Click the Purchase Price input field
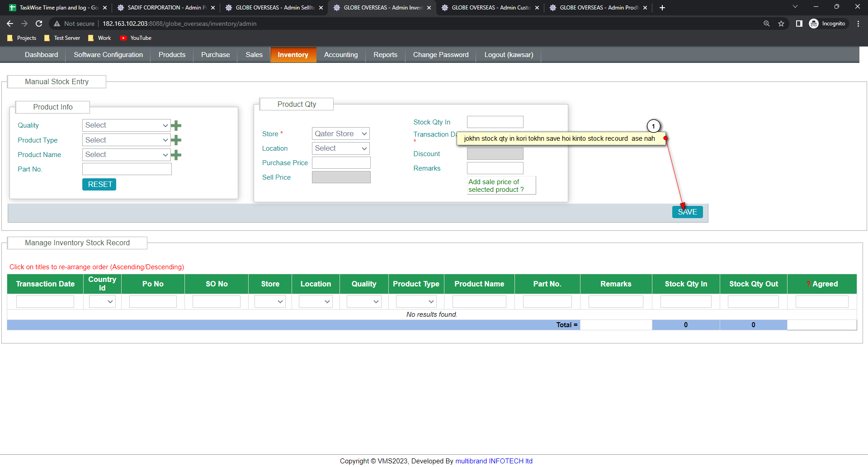The image size is (868, 467). coord(341,163)
